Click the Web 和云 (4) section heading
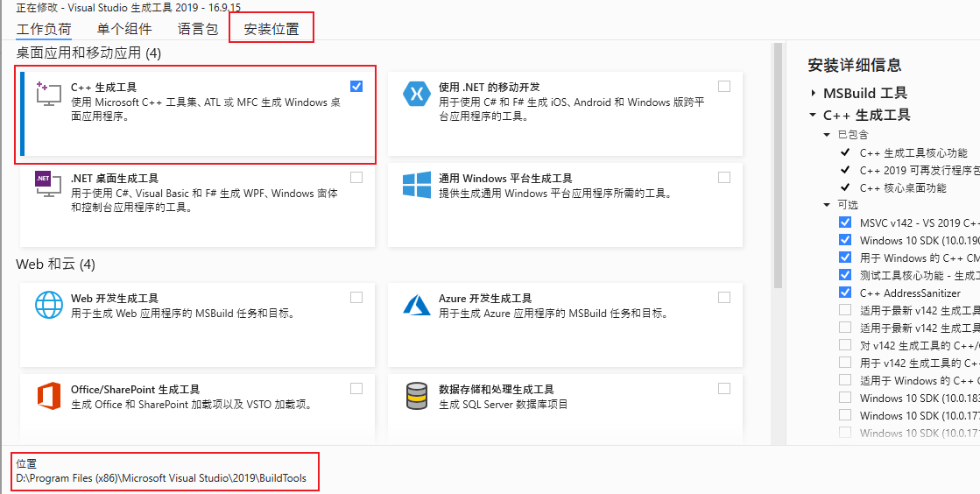Viewport: 980px width, 494px height. [x=56, y=265]
